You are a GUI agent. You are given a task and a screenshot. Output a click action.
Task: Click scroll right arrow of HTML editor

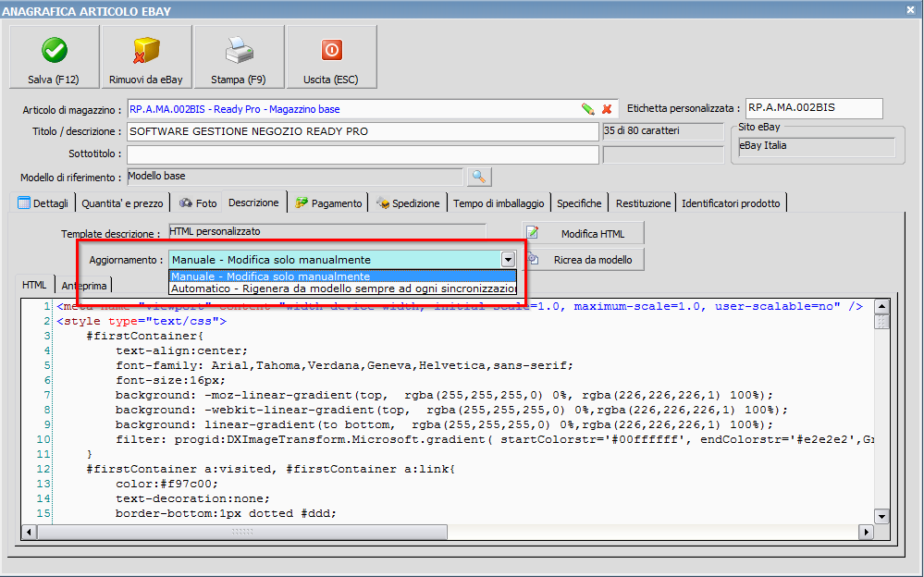point(867,533)
